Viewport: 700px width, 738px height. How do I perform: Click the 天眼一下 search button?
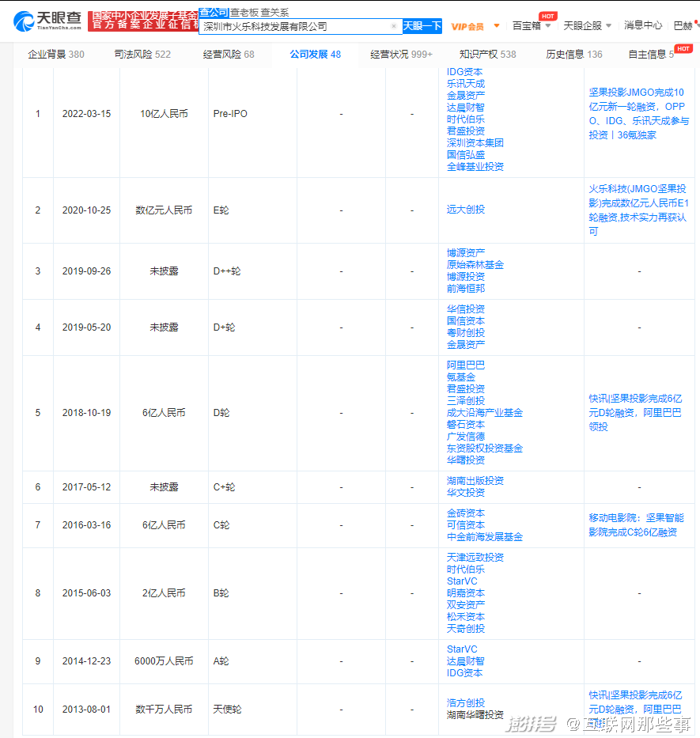tap(422, 26)
